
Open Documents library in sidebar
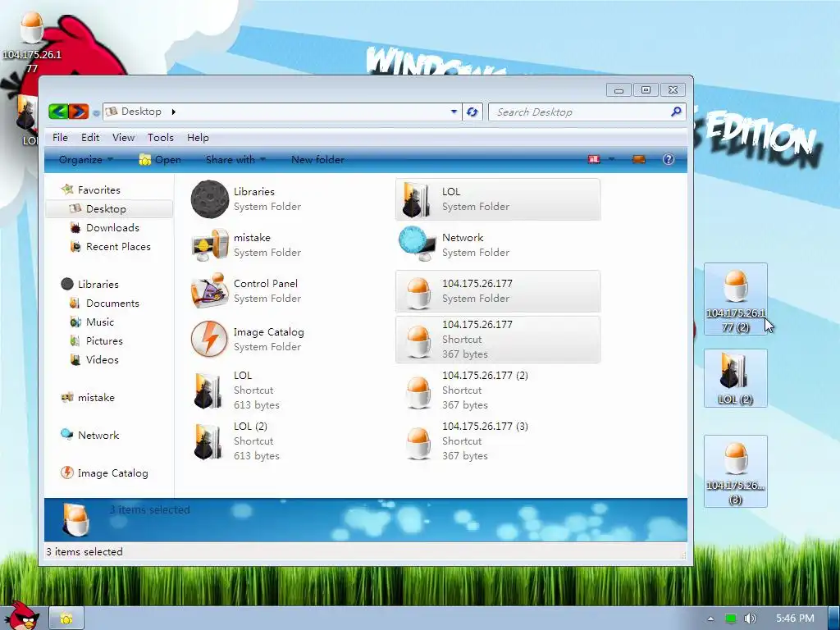tap(104, 304)
